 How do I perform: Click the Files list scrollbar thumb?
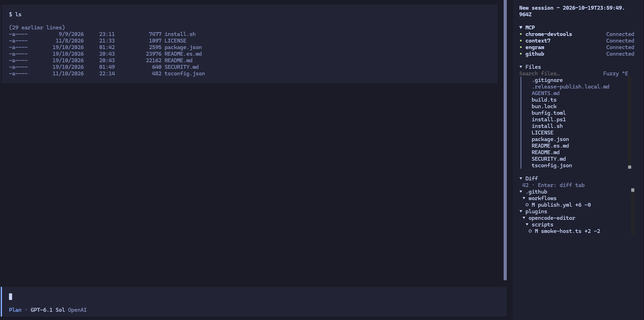point(629,167)
